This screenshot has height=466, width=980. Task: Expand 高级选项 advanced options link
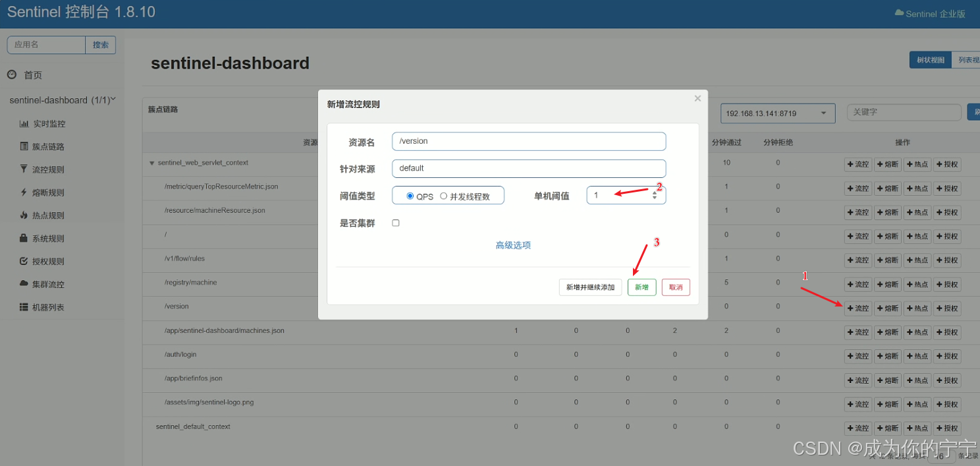pos(513,245)
